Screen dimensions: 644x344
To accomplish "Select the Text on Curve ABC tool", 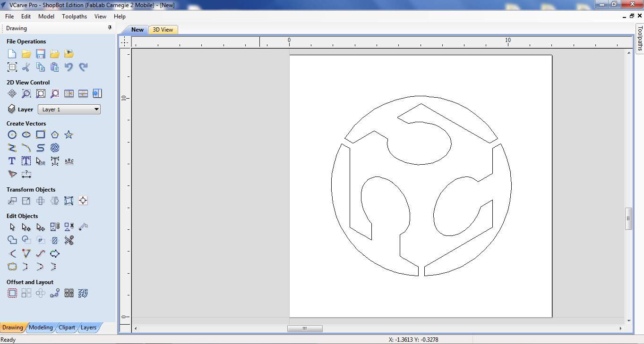I will click(69, 161).
